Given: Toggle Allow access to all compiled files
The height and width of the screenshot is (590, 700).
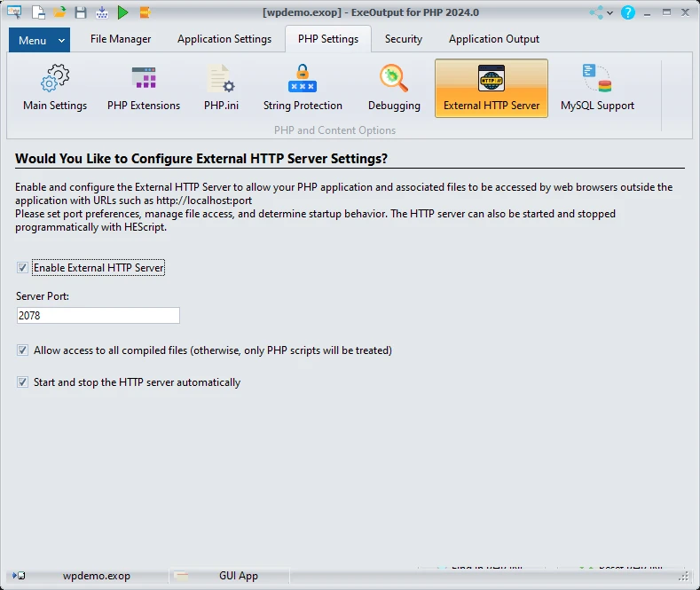Looking at the screenshot, I should pyautogui.click(x=22, y=350).
